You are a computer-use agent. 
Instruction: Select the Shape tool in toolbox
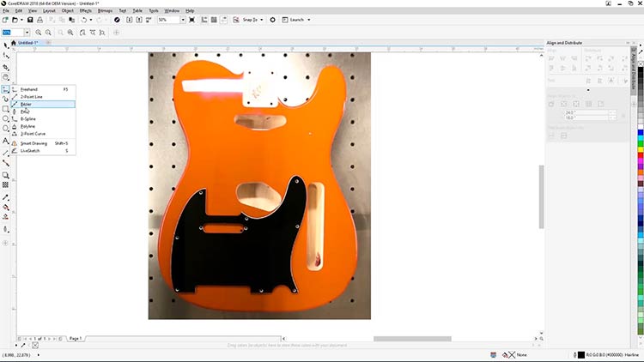[5, 56]
